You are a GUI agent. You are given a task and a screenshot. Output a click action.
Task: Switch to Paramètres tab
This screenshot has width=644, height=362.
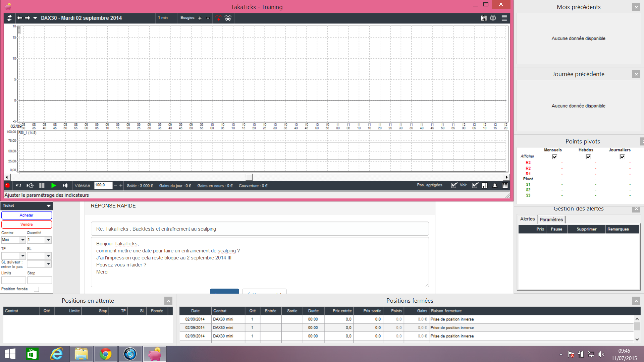551,220
